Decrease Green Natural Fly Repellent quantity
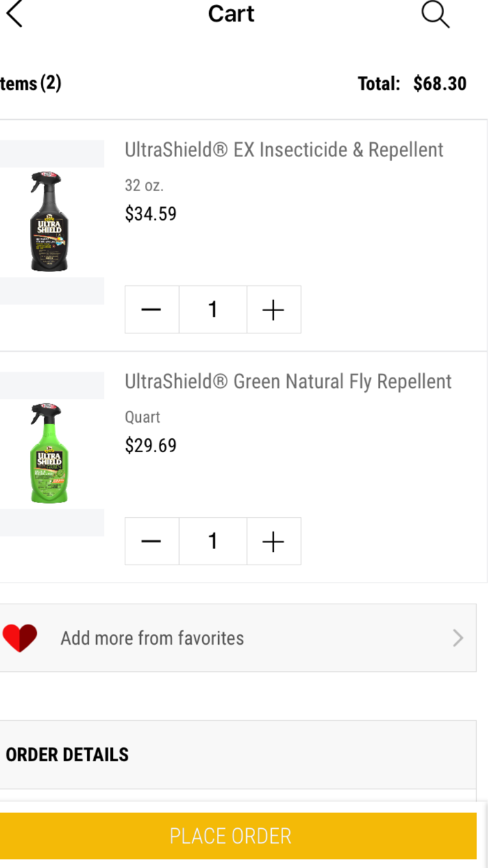Image resolution: width=488 pixels, height=868 pixels. click(x=152, y=541)
